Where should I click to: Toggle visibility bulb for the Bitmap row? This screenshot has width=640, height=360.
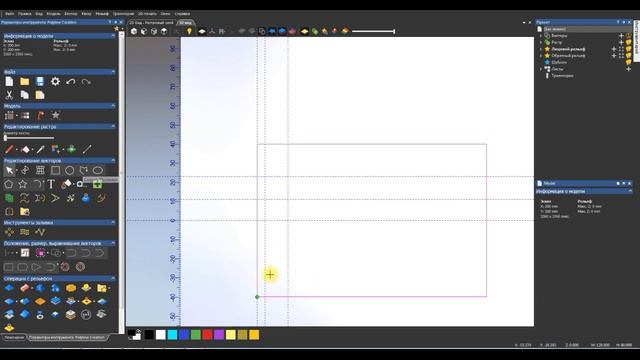[629, 42]
